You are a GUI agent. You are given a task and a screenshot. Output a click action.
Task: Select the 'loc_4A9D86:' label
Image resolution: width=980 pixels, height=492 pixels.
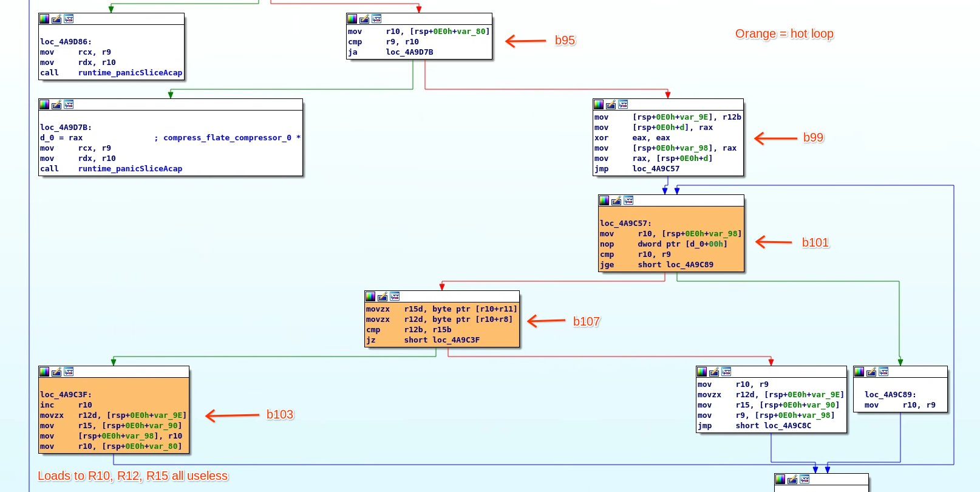(x=66, y=42)
